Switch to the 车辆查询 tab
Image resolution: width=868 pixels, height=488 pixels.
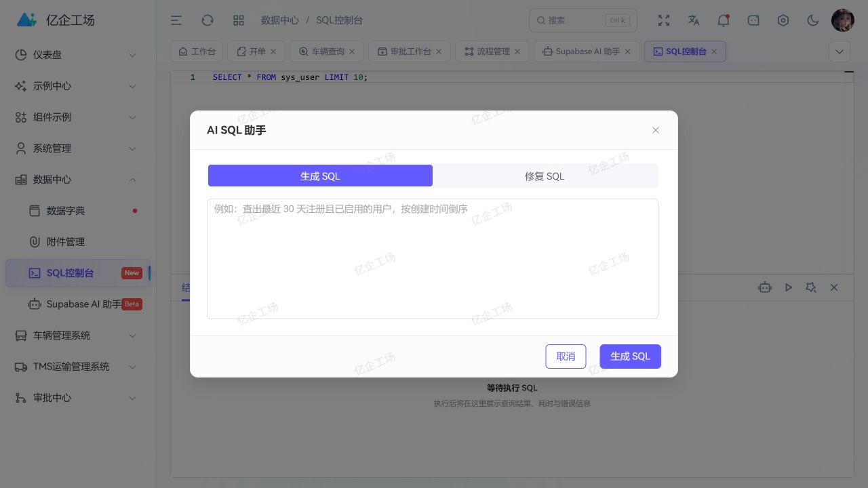click(x=327, y=52)
